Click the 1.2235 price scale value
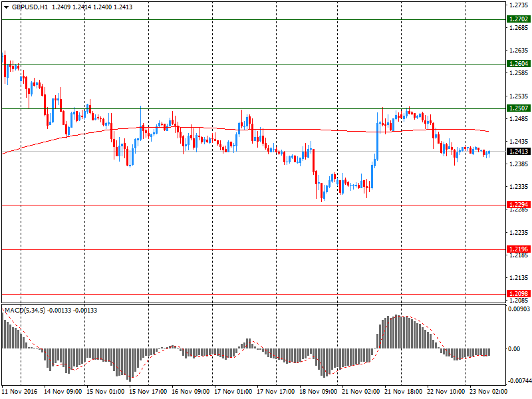 [x=519, y=232]
